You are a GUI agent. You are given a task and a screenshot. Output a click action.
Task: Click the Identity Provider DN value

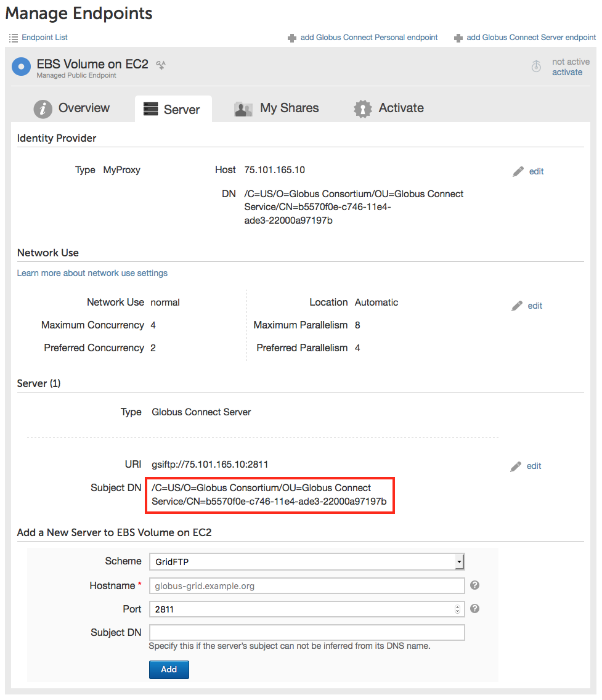point(354,207)
